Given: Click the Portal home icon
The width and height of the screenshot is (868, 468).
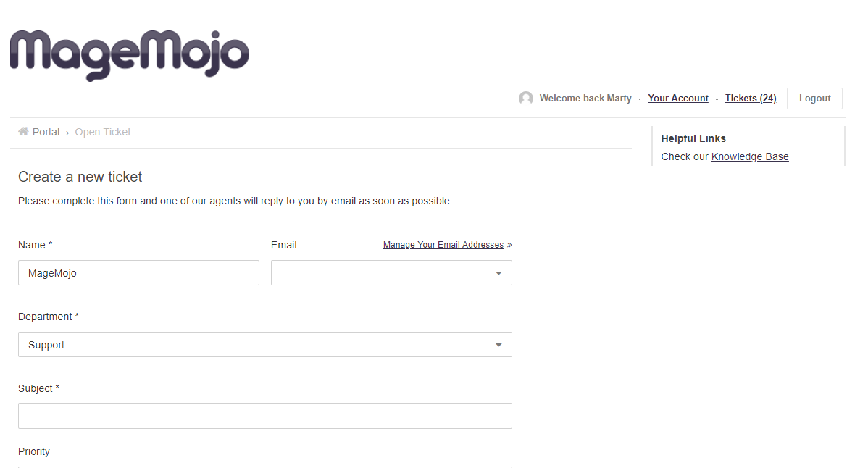Looking at the screenshot, I should pyautogui.click(x=23, y=132).
